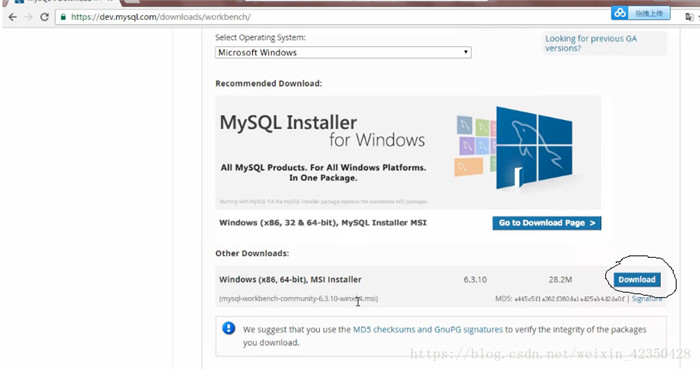Select the Windows (x86, 64-bit), MSI Installer text
Screen dimensions: 700x369
290,279
